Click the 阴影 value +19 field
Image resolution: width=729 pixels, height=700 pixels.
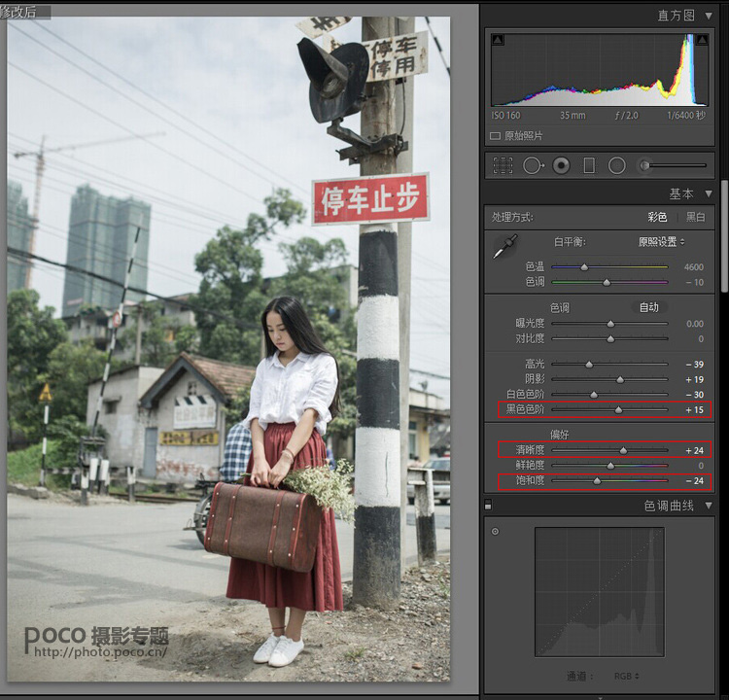[695, 379]
